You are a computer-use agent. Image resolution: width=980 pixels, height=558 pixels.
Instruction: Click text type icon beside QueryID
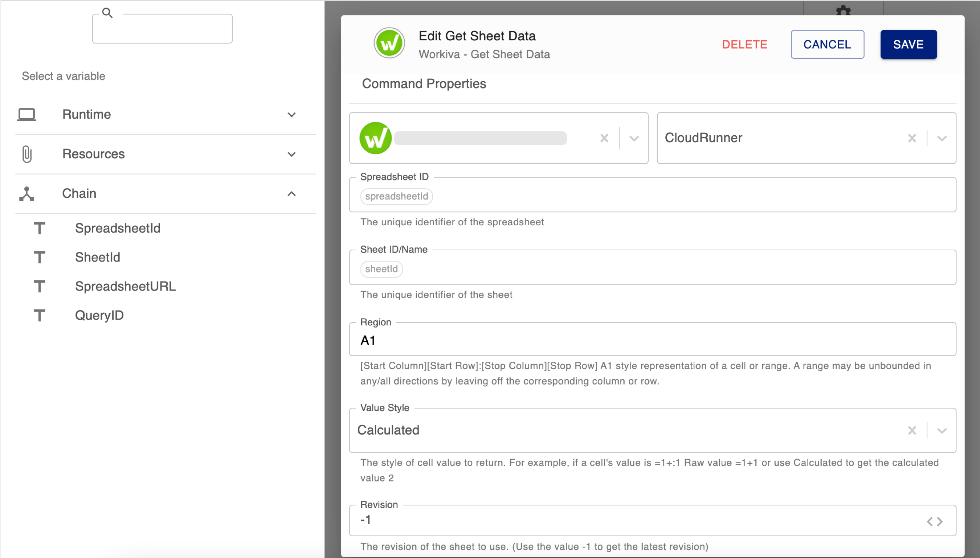click(40, 316)
